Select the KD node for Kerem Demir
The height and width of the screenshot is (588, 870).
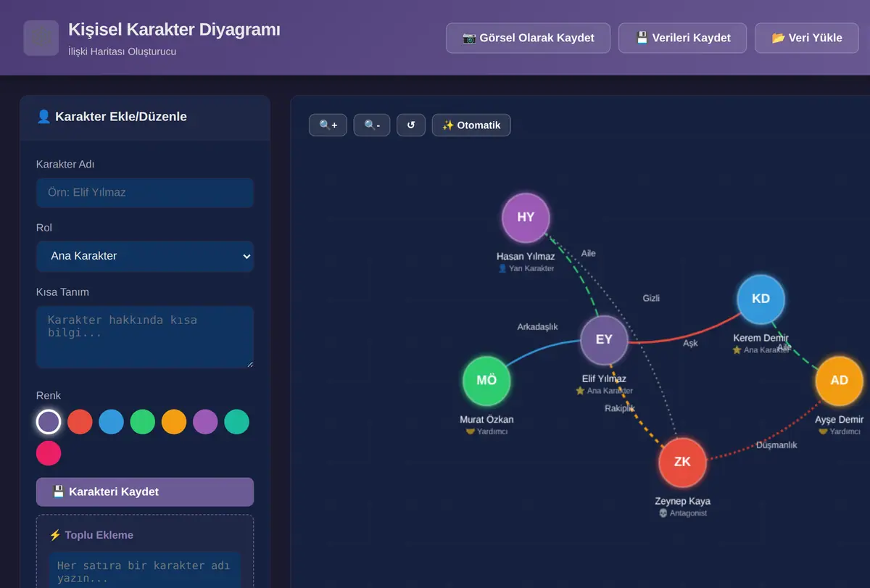click(x=761, y=299)
